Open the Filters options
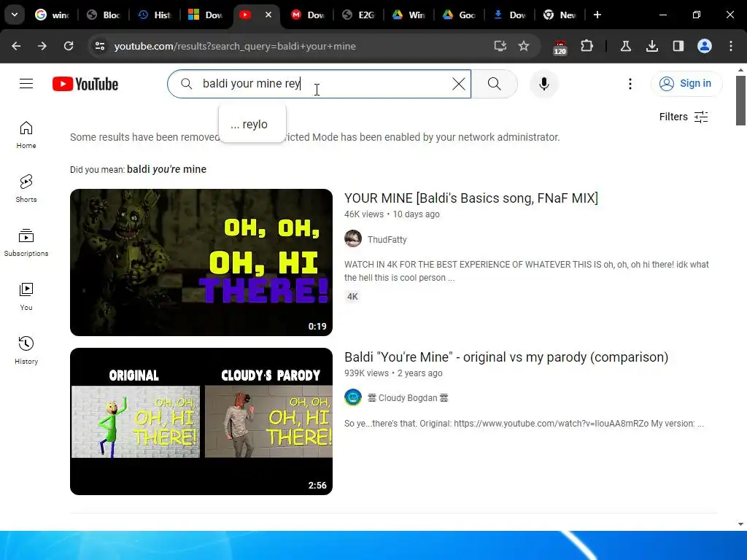 683,117
